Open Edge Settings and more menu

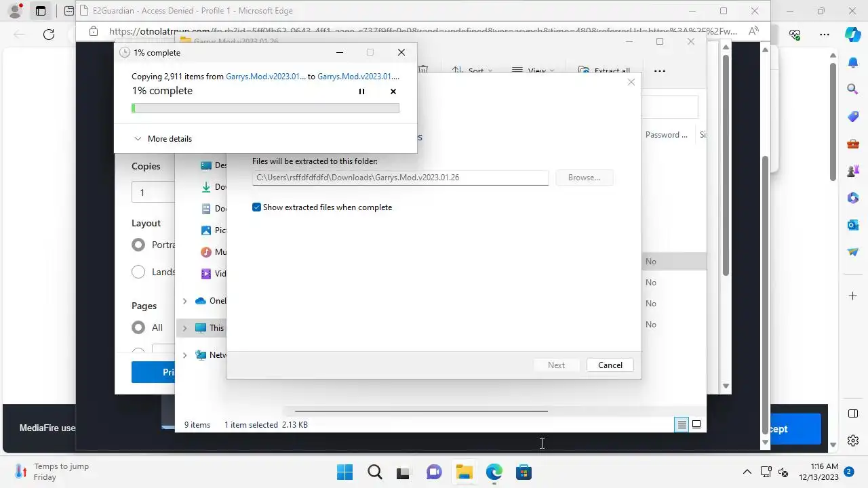(825, 35)
